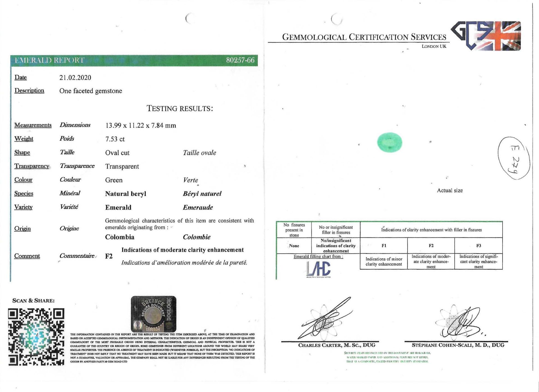The width and height of the screenshot is (539, 392).
Task: Click Indications of minor clarity enhancement cell
Action: pos(384,261)
